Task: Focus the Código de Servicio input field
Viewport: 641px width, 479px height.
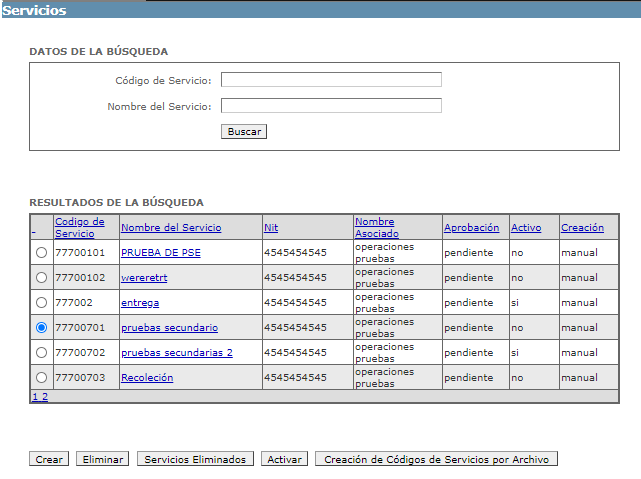Action: click(331, 79)
